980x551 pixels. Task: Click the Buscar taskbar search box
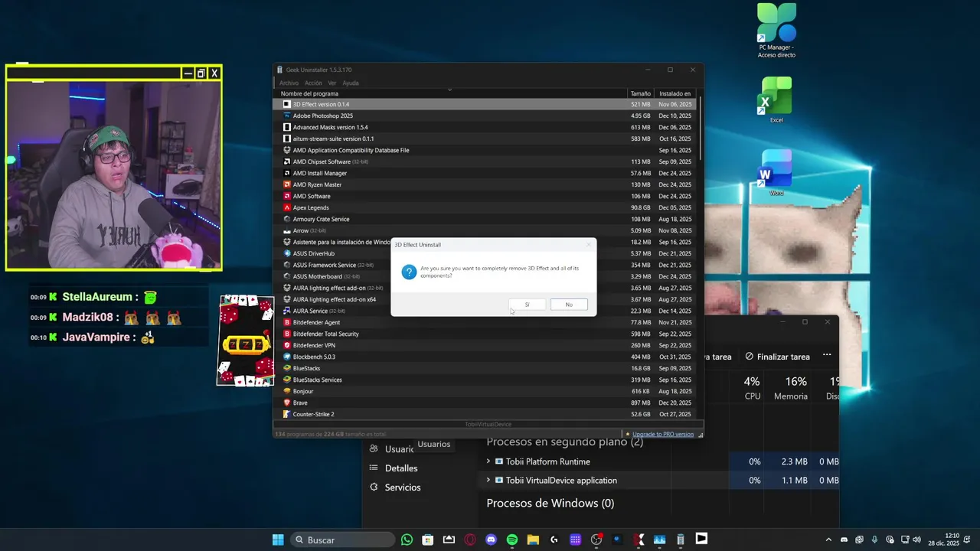[x=343, y=540]
